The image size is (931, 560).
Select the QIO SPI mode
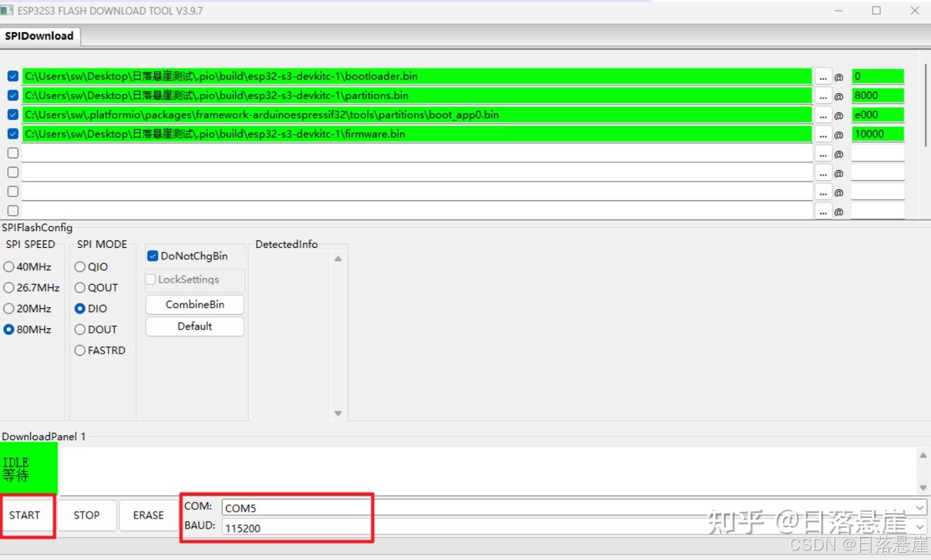point(80,266)
